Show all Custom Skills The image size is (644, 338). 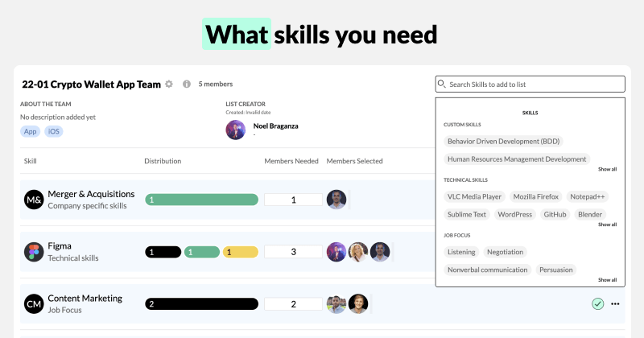[x=607, y=169]
